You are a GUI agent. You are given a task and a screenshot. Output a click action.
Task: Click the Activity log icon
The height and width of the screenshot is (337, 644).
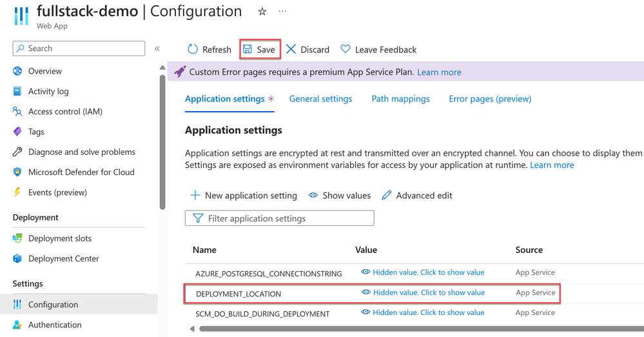point(17,91)
